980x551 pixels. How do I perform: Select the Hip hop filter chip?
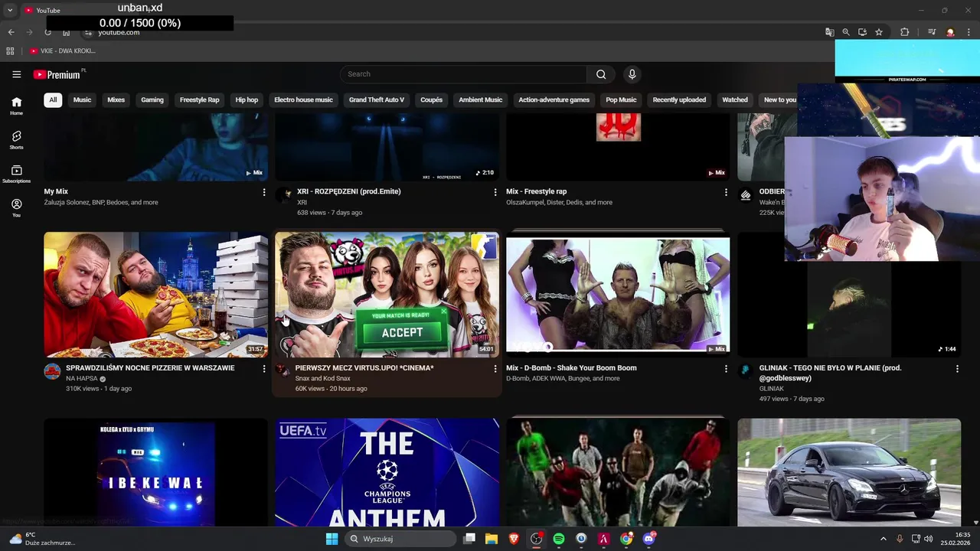click(247, 99)
